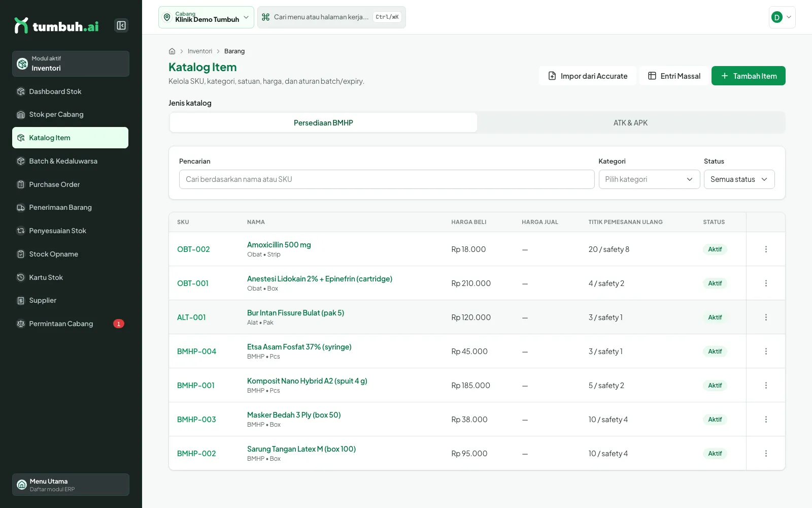Image resolution: width=812 pixels, height=508 pixels.
Task: Click the Entri Massal button
Action: click(x=674, y=76)
